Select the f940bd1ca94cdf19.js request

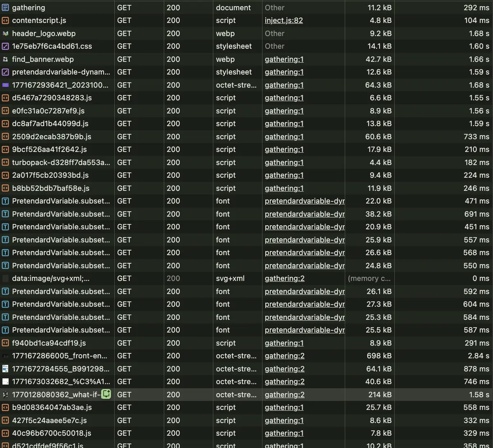tap(49, 343)
